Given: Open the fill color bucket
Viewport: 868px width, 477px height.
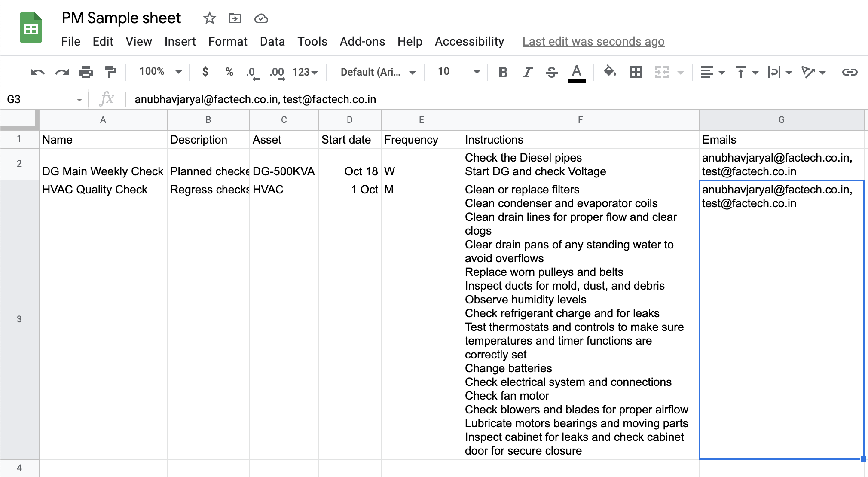Looking at the screenshot, I should click(610, 72).
